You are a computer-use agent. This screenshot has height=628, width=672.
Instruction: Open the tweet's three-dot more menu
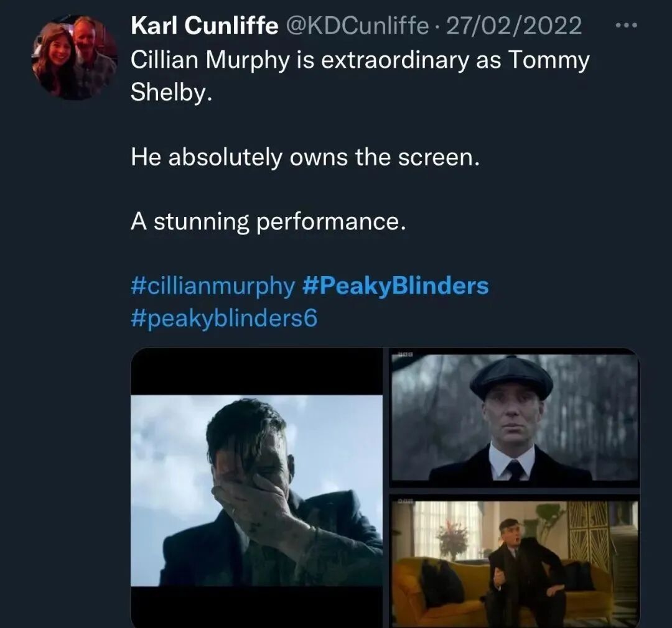(625, 26)
